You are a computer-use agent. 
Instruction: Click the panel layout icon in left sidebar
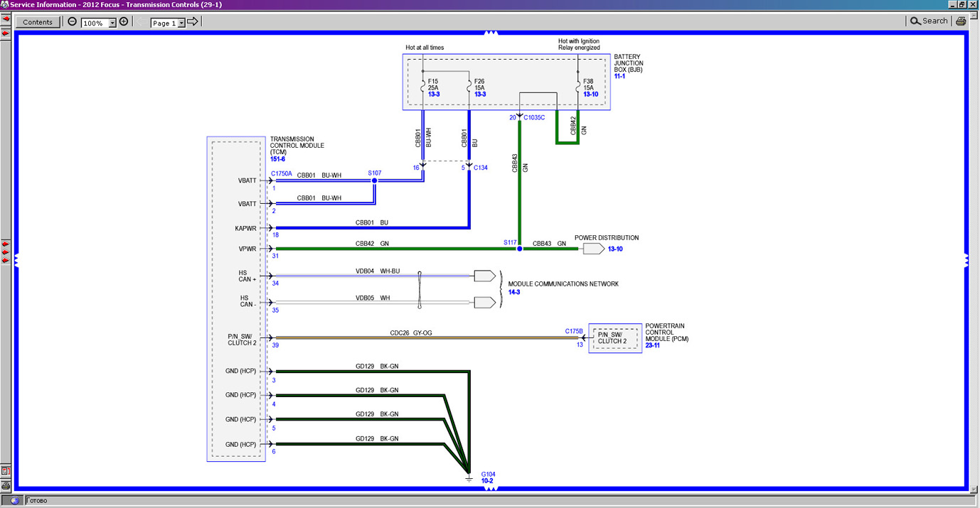pyautogui.click(x=6, y=470)
